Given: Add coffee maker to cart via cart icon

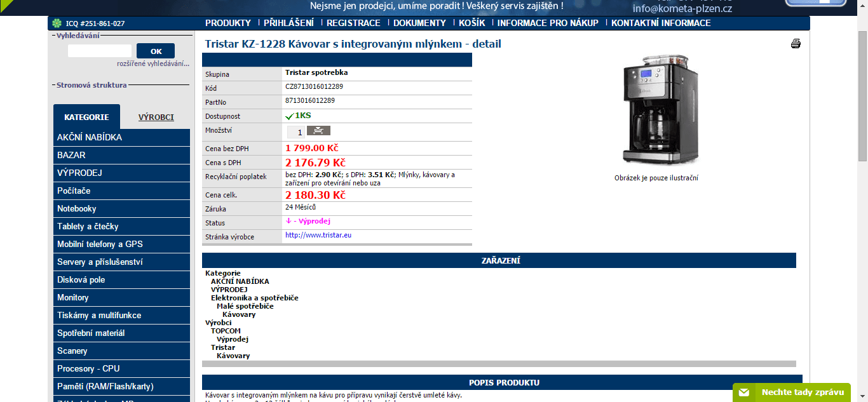Looking at the screenshot, I should (x=318, y=131).
